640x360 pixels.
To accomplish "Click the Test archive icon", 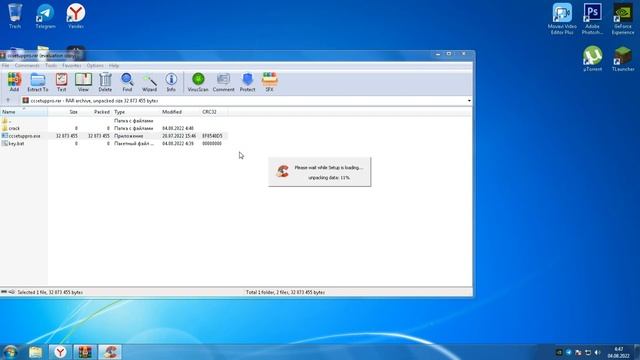I will click(62, 82).
